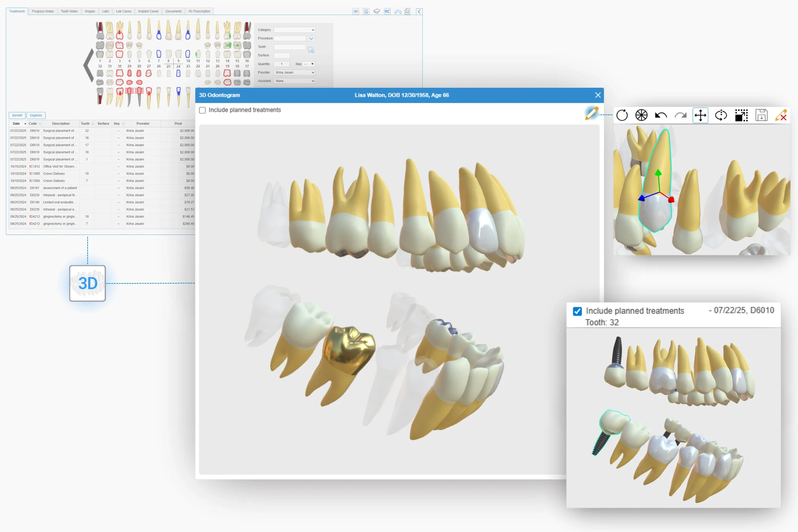Open the Implant Cases tab

tap(148, 11)
